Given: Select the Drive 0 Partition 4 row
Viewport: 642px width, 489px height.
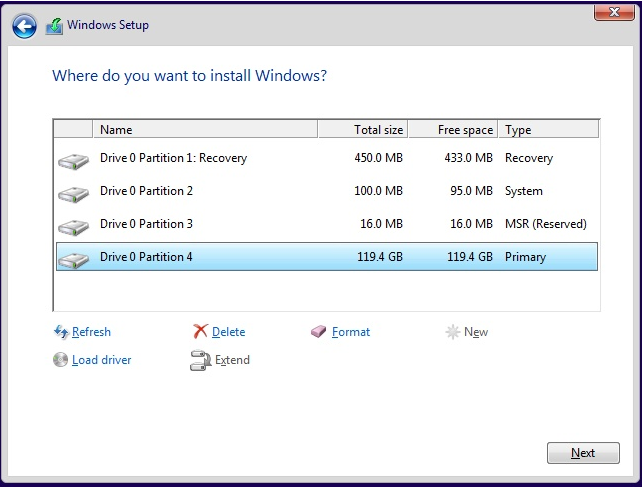Looking at the screenshot, I should click(327, 257).
